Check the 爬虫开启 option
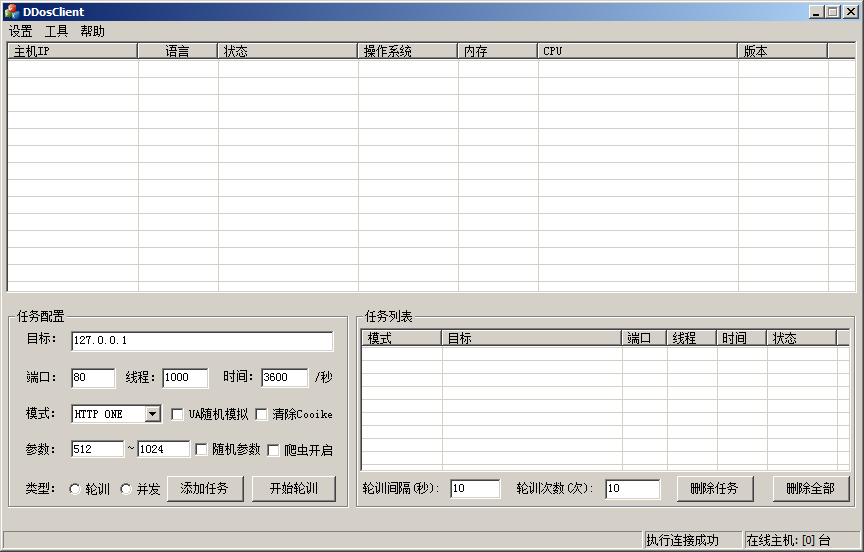This screenshot has width=864, height=552. (x=274, y=450)
